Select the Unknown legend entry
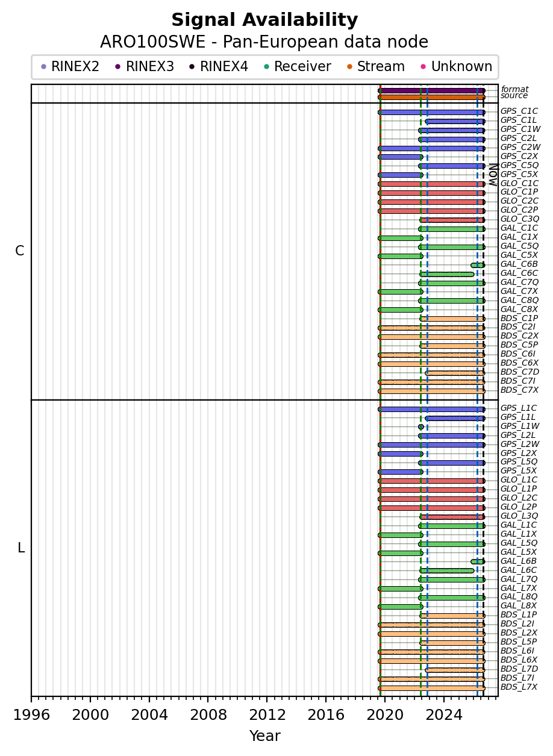The height and width of the screenshot is (756, 553). (455, 67)
